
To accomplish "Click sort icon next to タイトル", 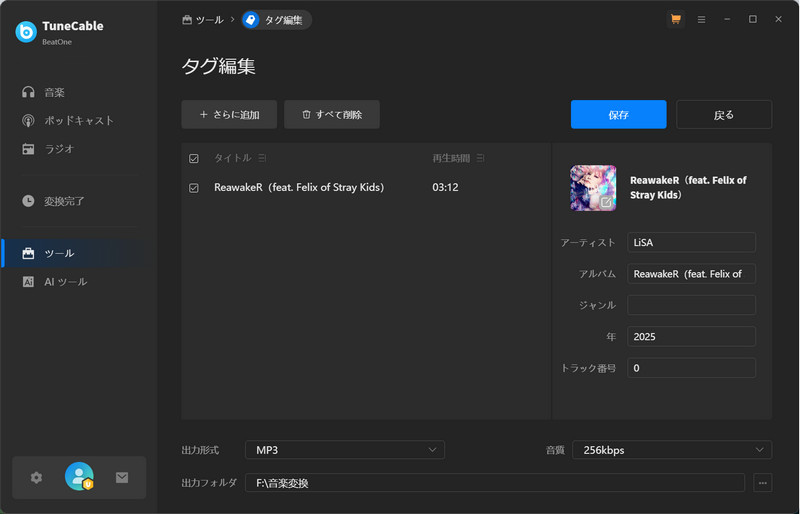I will 262,158.
